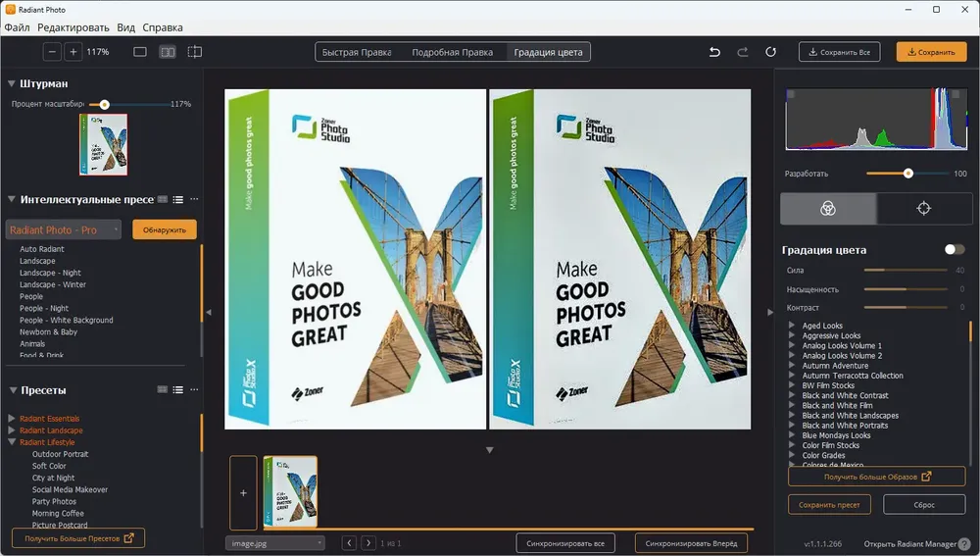The height and width of the screenshot is (556, 980).
Task: Click the Разработать slider handle
Action: [x=908, y=174]
